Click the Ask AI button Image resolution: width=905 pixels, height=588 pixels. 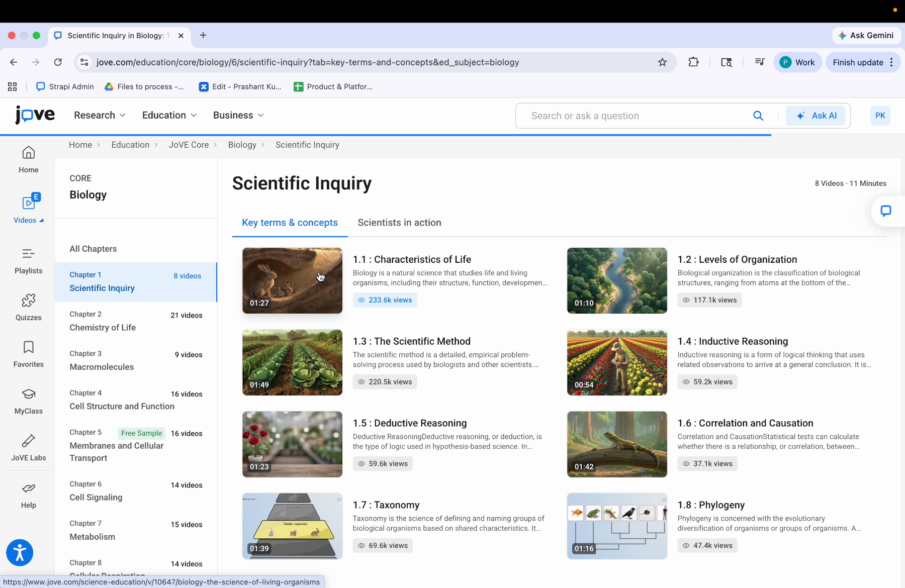[816, 116]
